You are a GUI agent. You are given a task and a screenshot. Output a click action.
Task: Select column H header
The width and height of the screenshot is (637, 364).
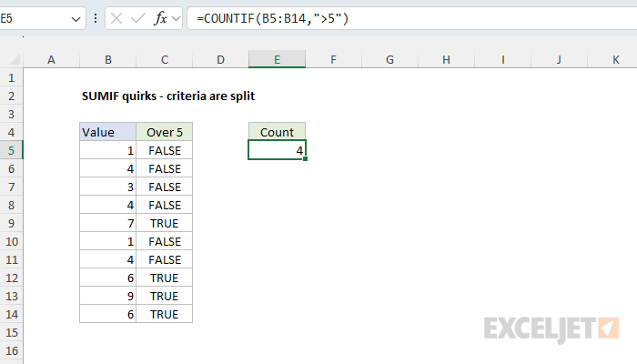click(446, 60)
